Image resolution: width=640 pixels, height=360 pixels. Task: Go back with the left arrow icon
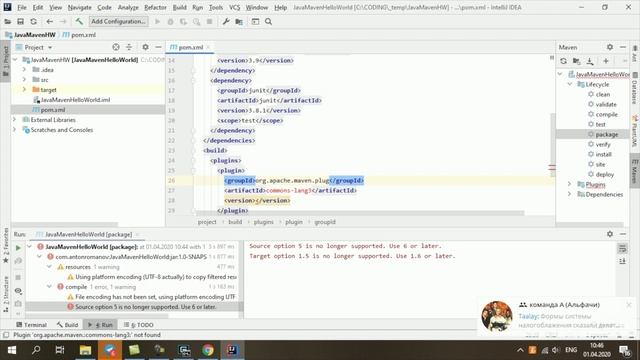49,22
